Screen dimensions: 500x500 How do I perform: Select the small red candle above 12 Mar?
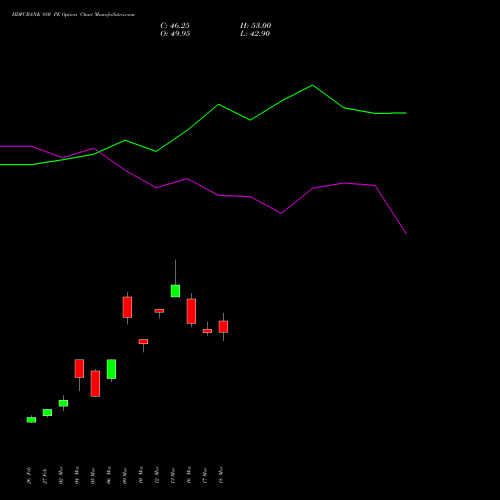click(159, 311)
